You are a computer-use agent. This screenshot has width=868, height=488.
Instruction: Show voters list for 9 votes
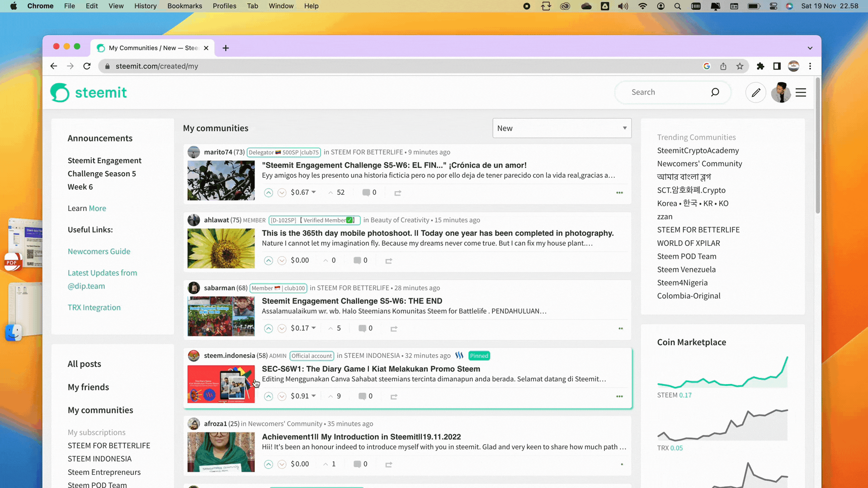[x=335, y=396]
